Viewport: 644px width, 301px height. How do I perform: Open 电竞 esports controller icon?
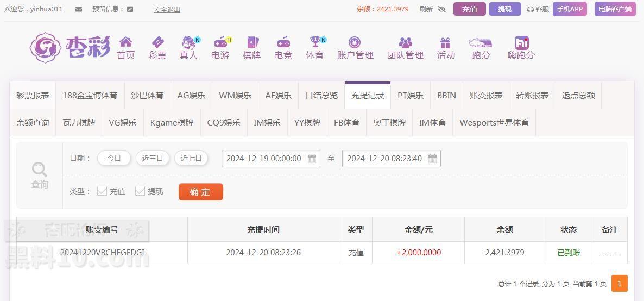point(283,42)
